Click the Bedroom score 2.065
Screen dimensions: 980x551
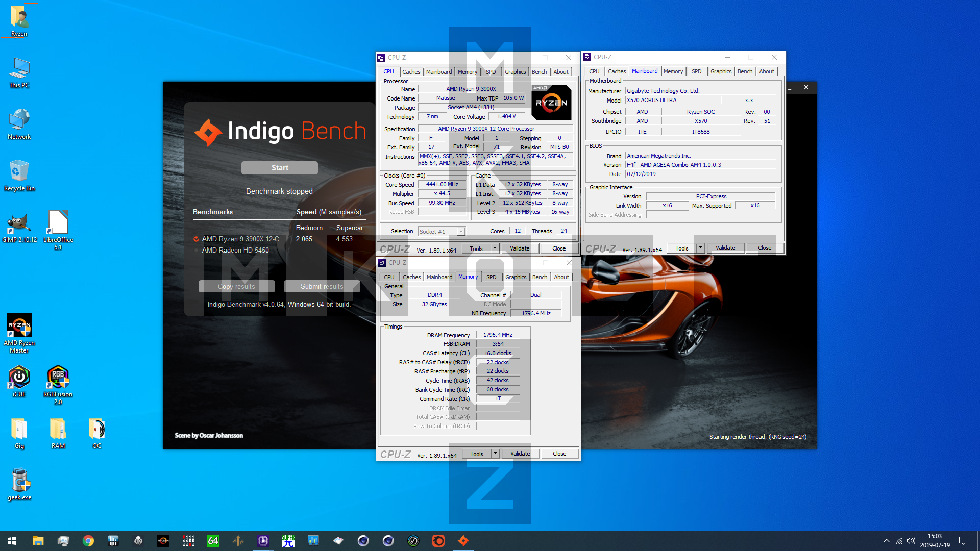click(x=304, y=239)
